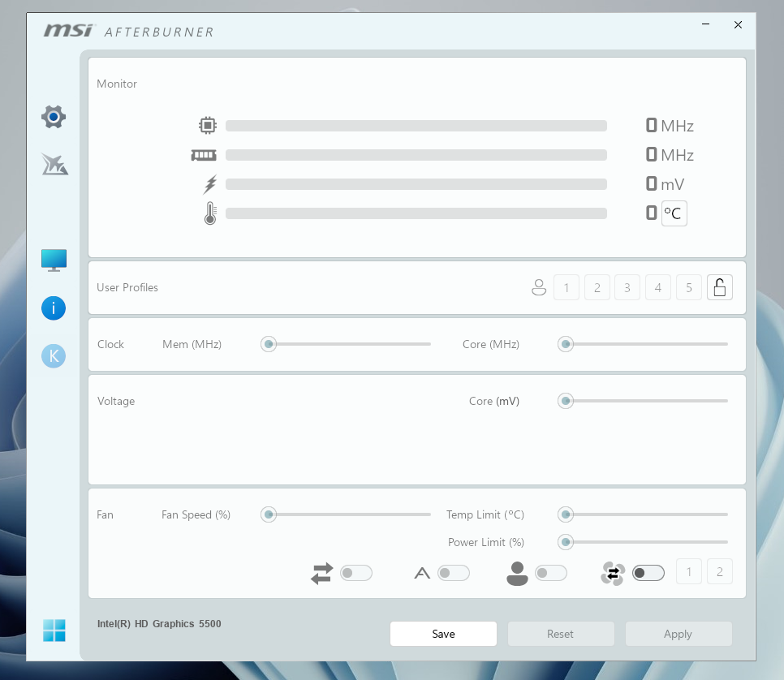This screenshot has width=784, height=680.
Task: Click the memory clock RAM icon
Action: pos(204,155)
